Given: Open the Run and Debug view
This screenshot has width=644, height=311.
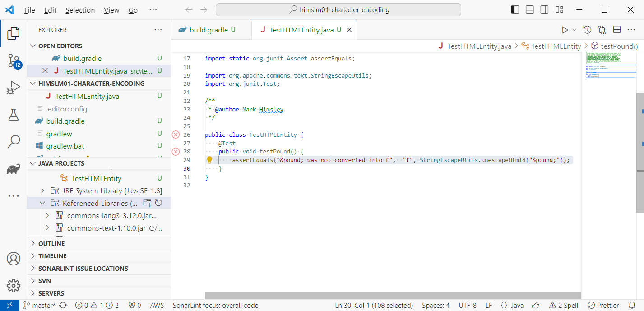Looking at the screenshot, I should pos(14,87).
